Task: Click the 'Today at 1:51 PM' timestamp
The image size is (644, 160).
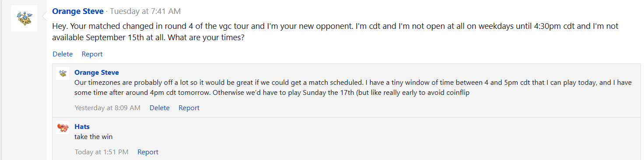Action: (x=101, y=152)
